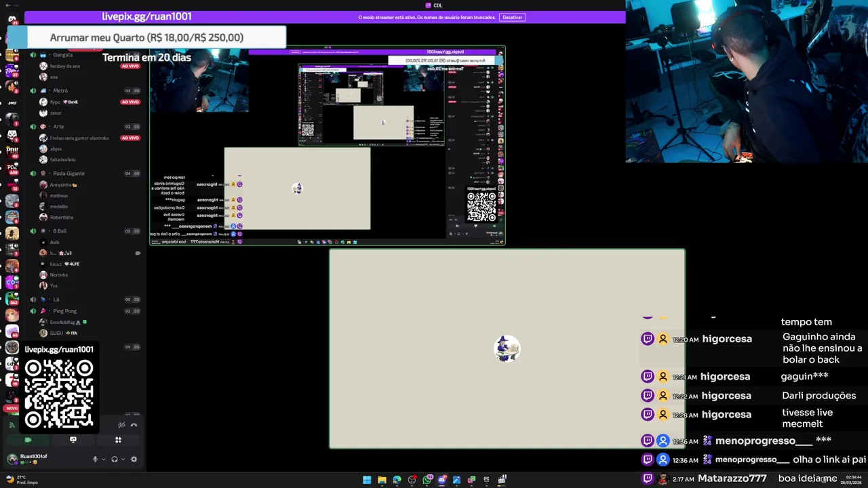The width and height of the screenshot is (868, 488).
Task: Select user Robertinha in Roda Gigante
Action: coord(57,217)
